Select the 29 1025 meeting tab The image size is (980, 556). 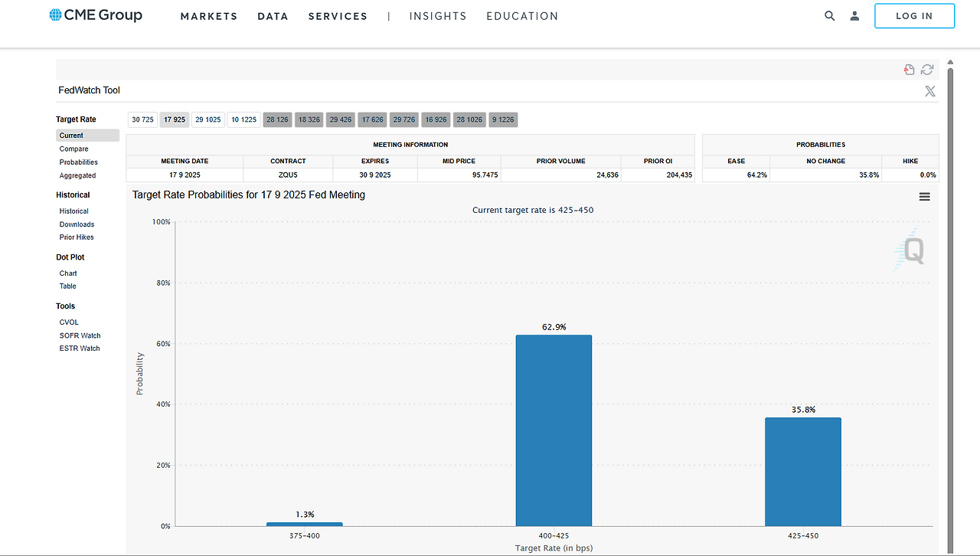208,119
